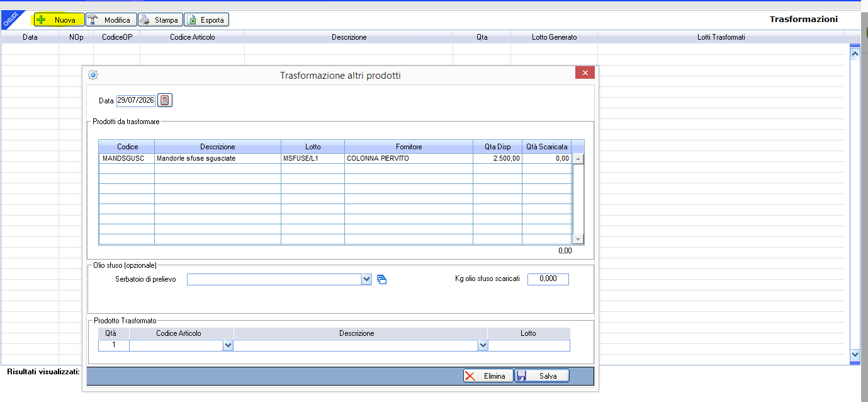Click the Lotti Trasformati column header

point(721,37)
